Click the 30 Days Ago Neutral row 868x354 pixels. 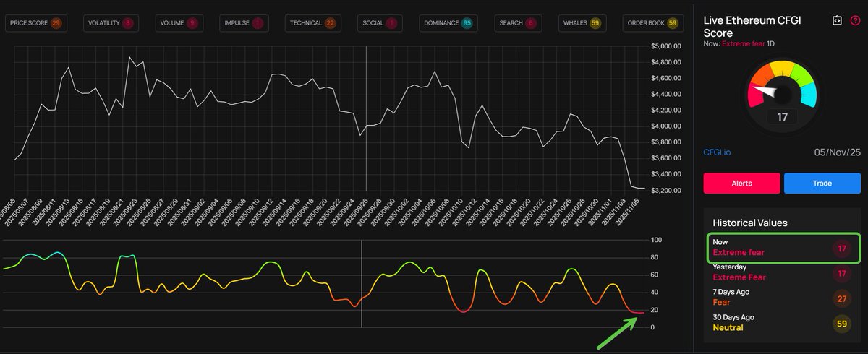(783, 323)
